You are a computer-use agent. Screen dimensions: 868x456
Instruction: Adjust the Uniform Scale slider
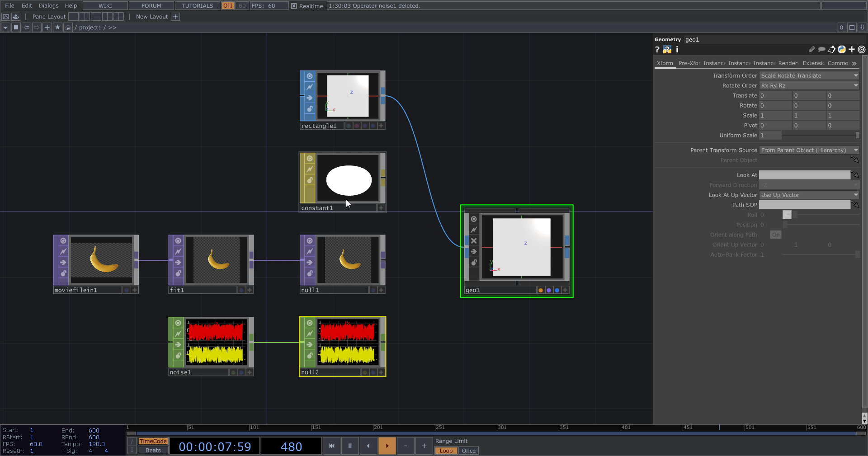820,135
